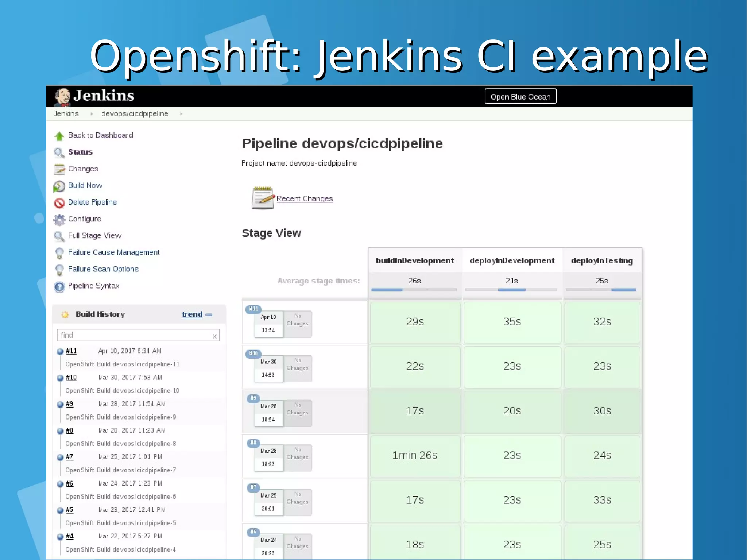Click the #9 badge in Stage View

tap(253, 398)
